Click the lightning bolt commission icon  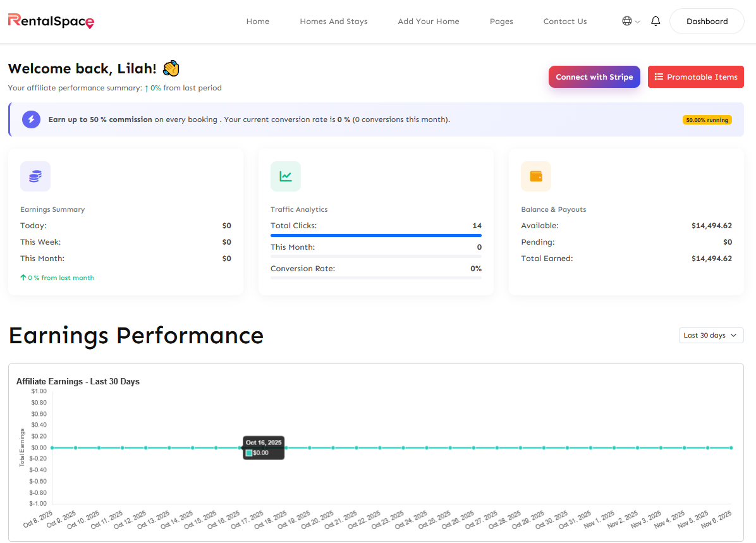pyautogui.click(x=31, y=119)
